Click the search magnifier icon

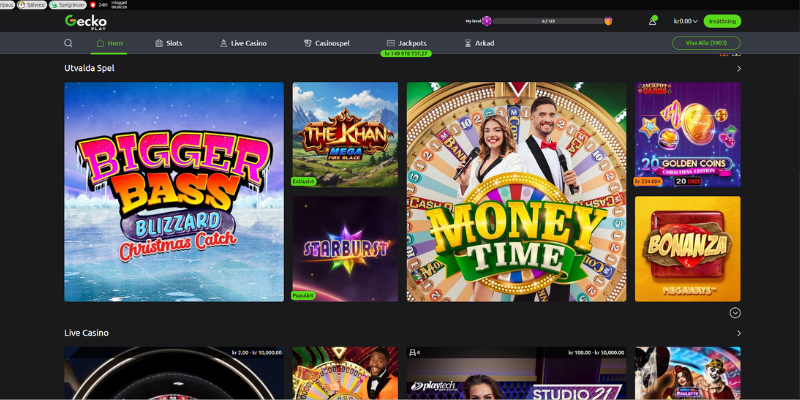68,44
